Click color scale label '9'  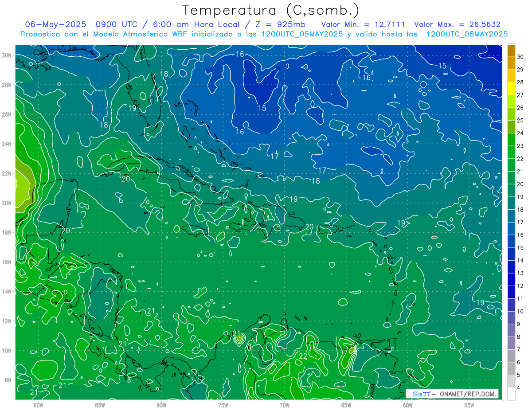(519, 324)
